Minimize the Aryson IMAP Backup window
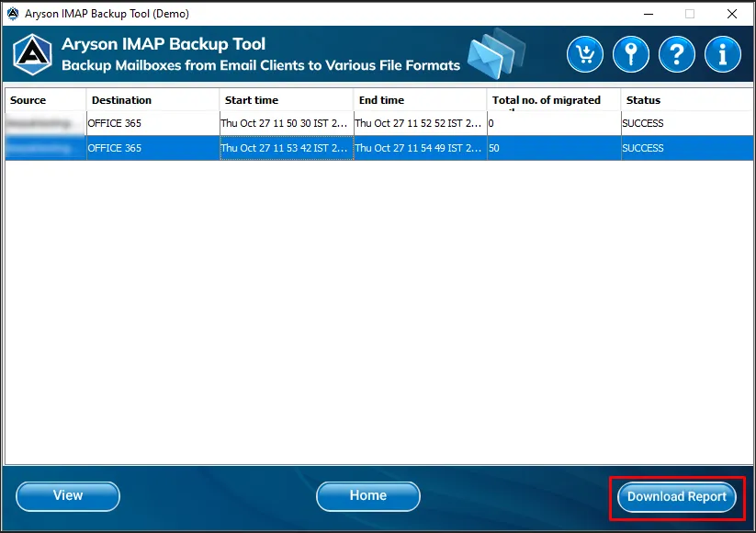The image size is (756, 533). [x=649, y=14]
